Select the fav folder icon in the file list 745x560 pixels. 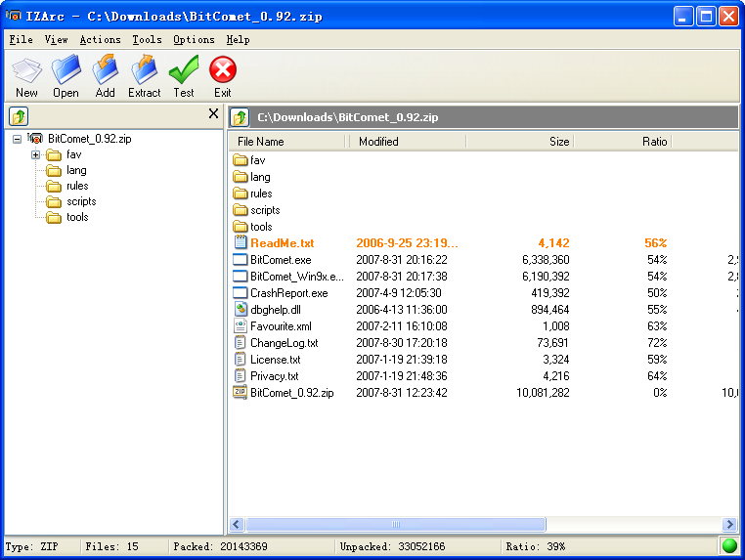[241, 160]
